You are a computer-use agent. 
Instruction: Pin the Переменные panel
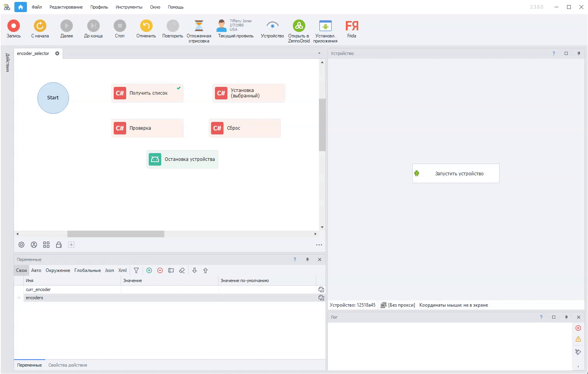point(307,259)
